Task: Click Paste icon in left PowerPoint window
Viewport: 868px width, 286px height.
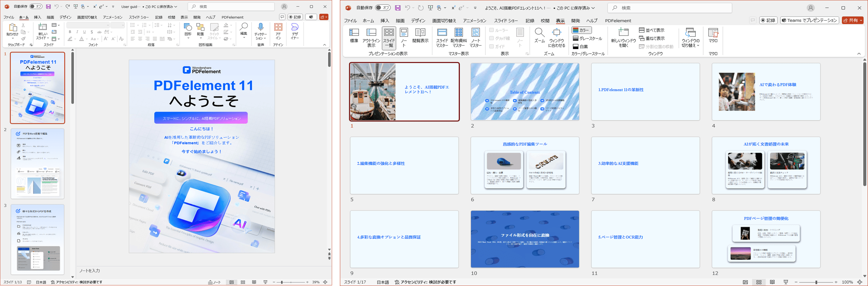Action: 12,28
